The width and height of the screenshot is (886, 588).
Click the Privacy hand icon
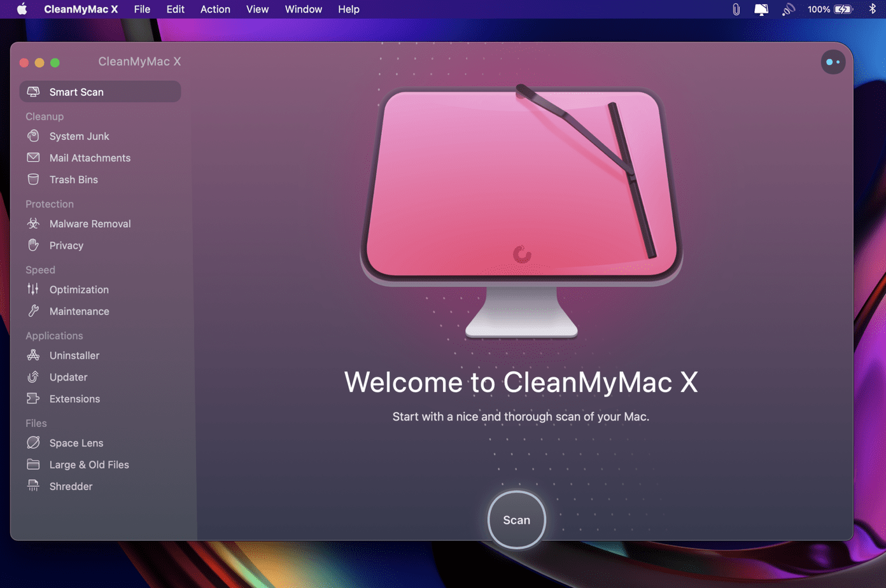coord(33,245)
